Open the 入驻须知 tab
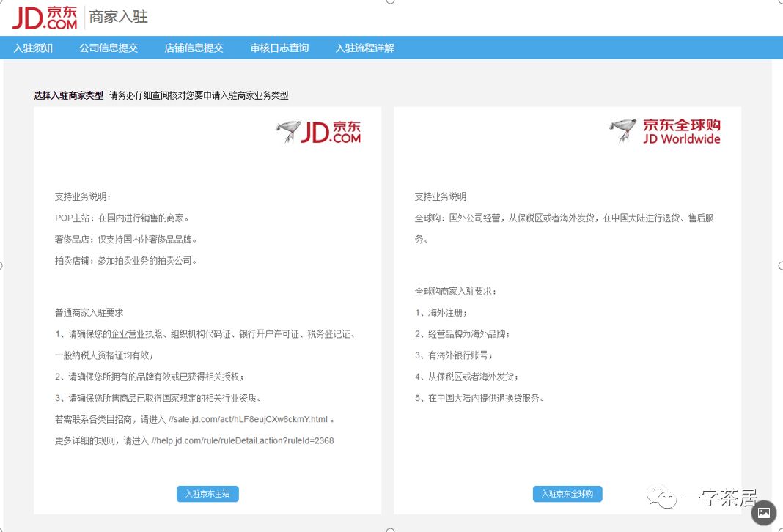The height and width of the screenshot is (532, 783). (33, 48)
